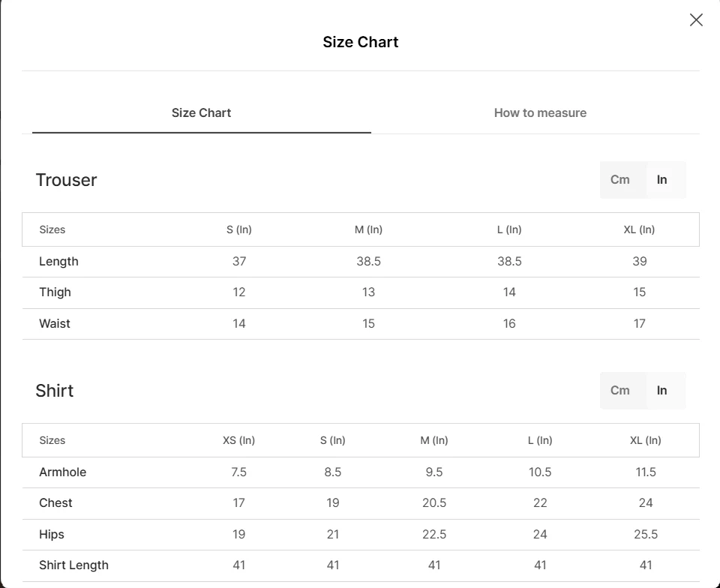Click the Shirt section heading
Image resolution: width=720 pixels, height=588 pixels.
[x=55, y=391]
